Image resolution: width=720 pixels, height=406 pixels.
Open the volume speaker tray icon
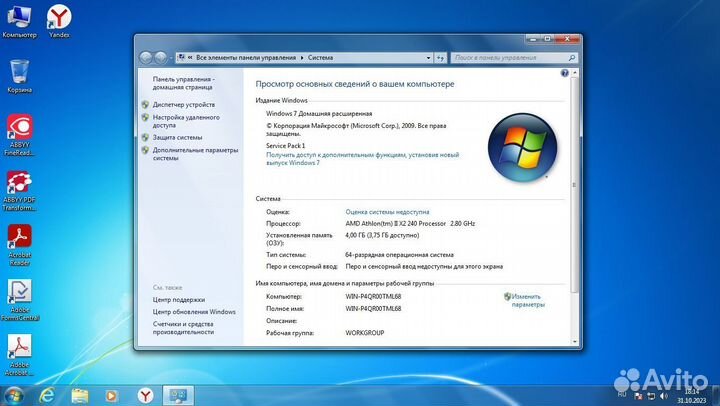pyautogui.click(x=664, y=396)
